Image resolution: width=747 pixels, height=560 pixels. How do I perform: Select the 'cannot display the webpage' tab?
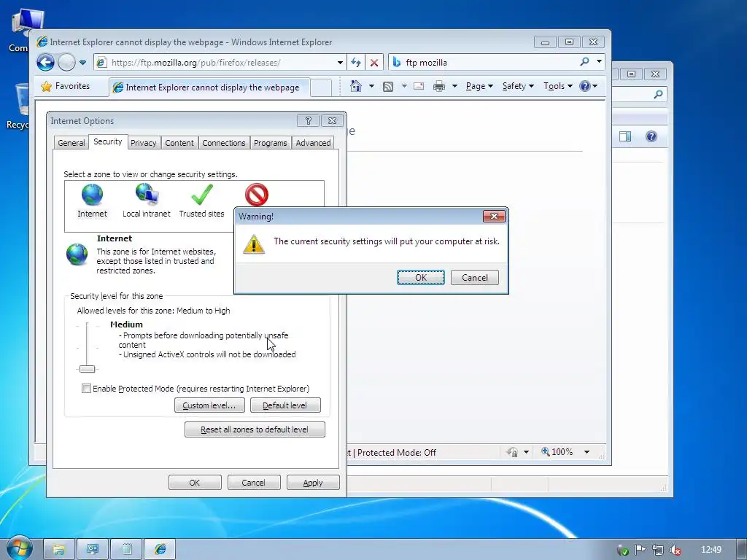coord(209,87)
